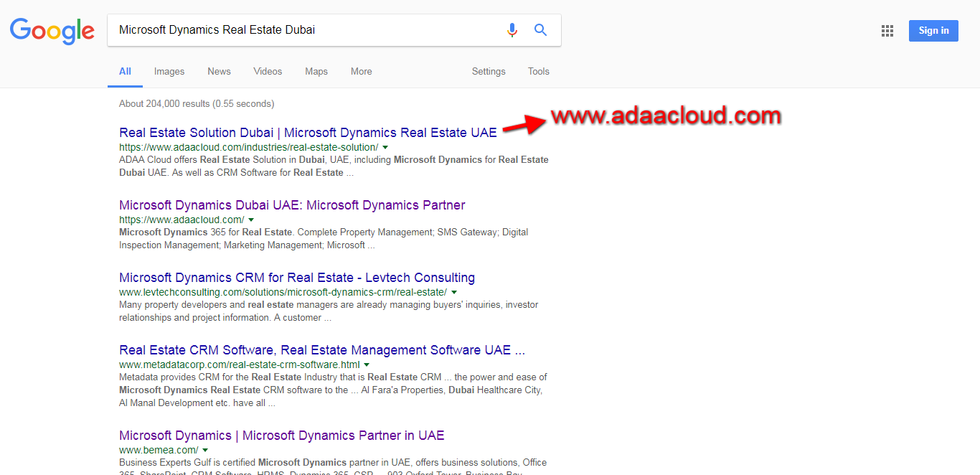Expand arrow beside www.bemea.com URL
The width and height of the screenshot is (980, 475).
pyautogui.click(x=205, y=451)
